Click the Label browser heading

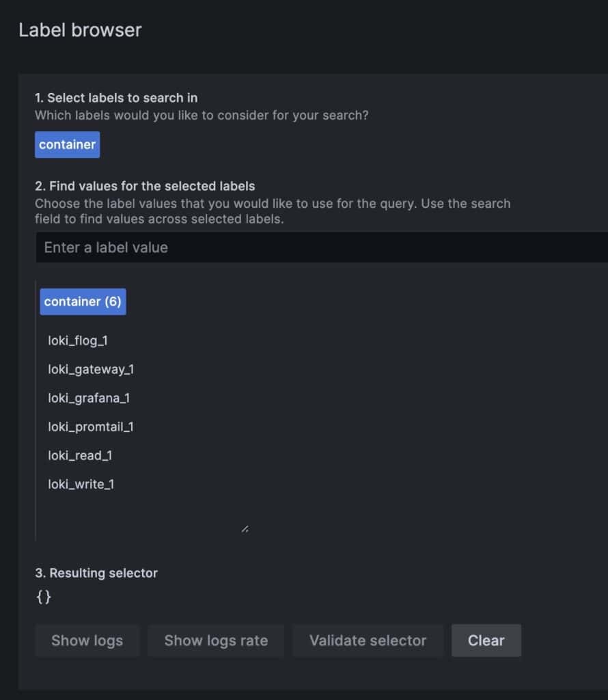(x=81, y=29)
